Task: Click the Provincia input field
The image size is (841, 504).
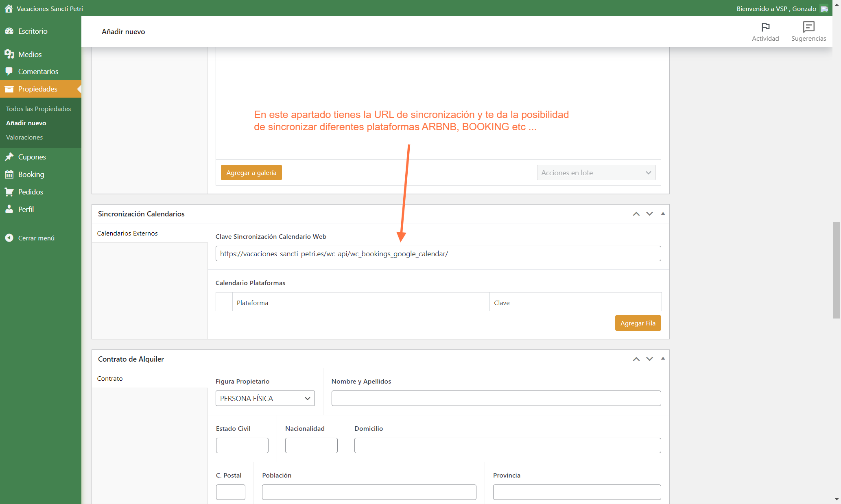Action: 577,492
